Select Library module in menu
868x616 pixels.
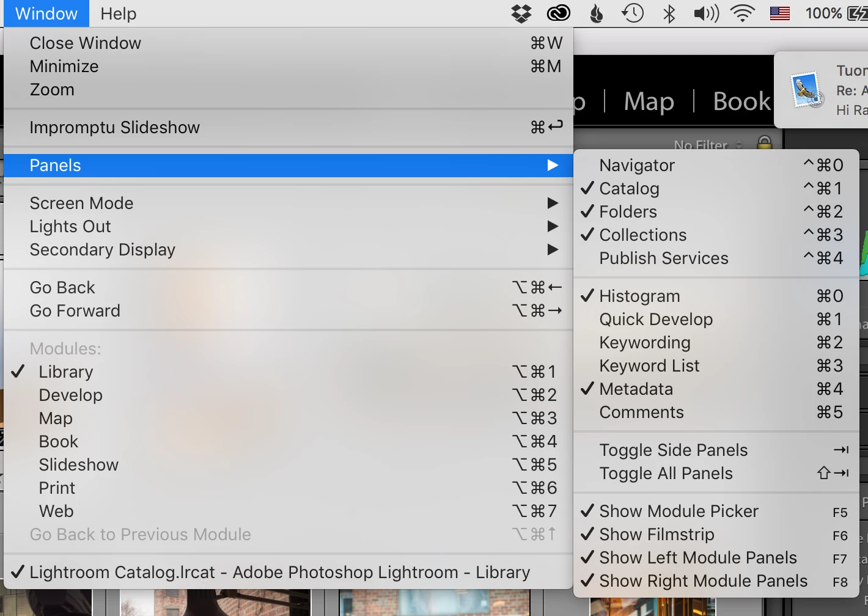[x=289, y=372]
